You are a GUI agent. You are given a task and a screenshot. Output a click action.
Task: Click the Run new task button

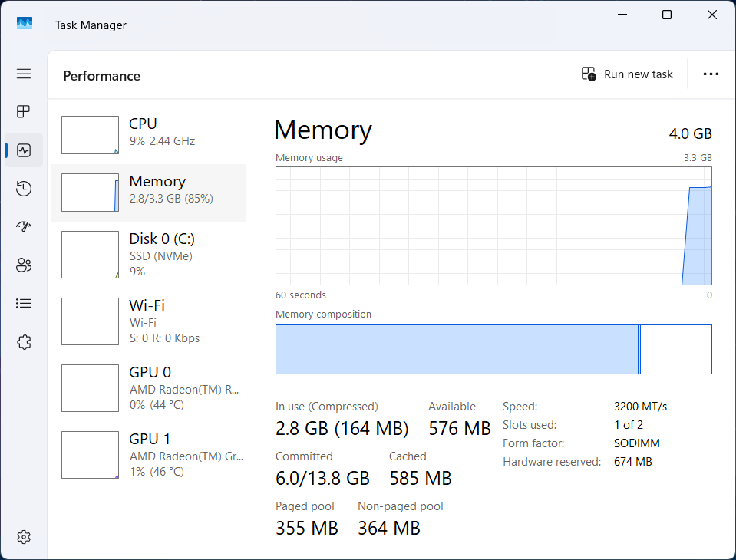coord(628,74)
